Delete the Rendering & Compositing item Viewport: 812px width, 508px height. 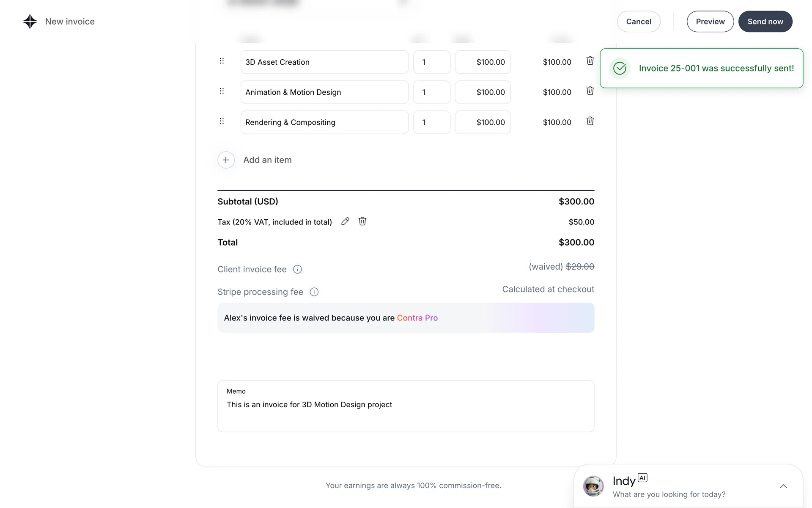590,121
